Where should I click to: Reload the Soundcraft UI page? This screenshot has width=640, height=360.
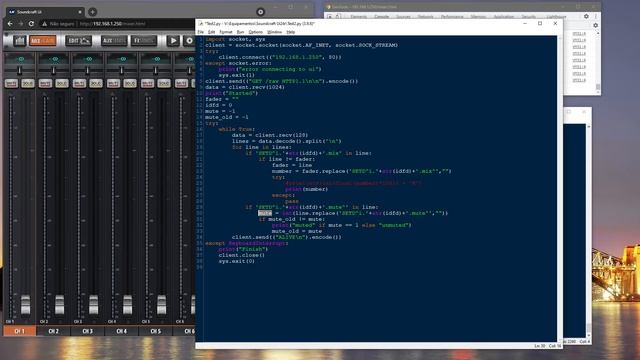pyautogui.click(x=31, y=24)
